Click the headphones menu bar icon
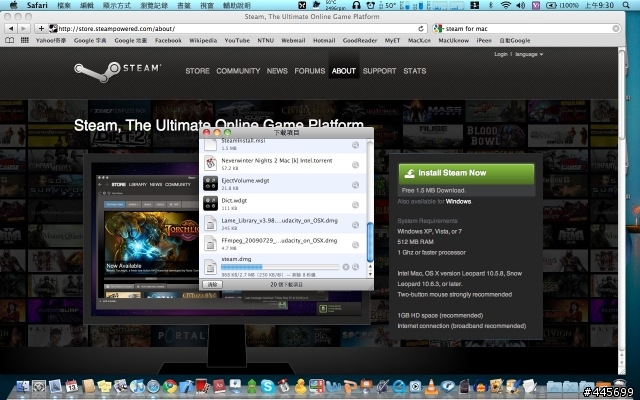This screenshot has width=640, height=400. point(356,5)
